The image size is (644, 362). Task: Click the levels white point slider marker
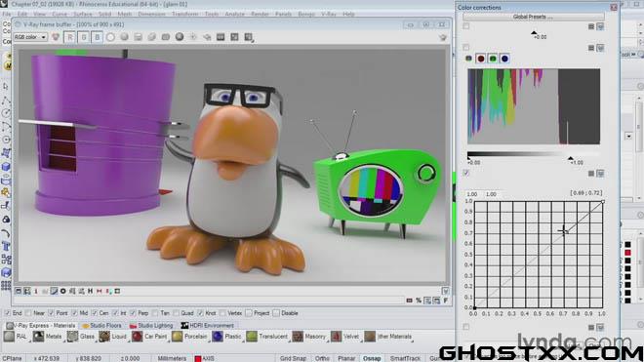pyautogui.click(x=570, y=159)
